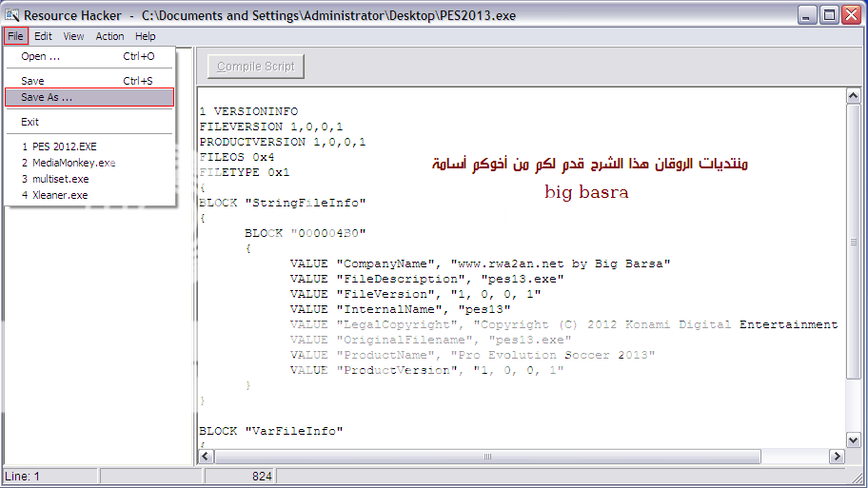Click the "OriginalFilename" value line
868x488 pixels.
point(431,340)
